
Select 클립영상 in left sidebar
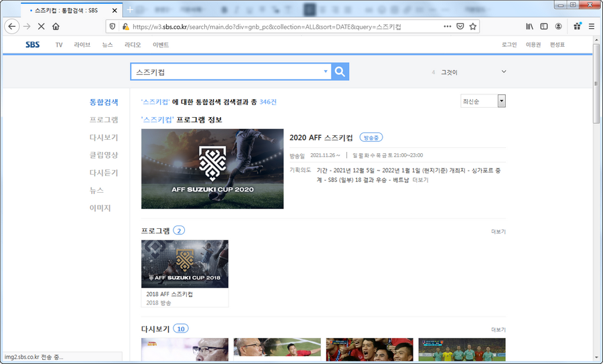click(x=104, y=155)
